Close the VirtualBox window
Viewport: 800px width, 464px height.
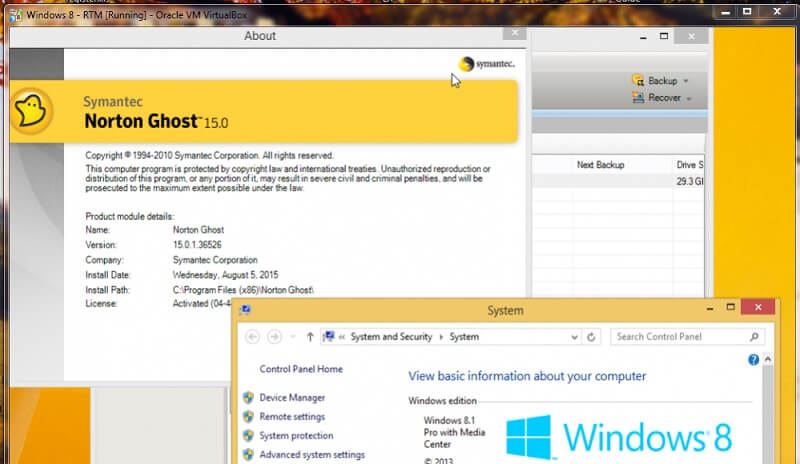(x=777, y=11)
